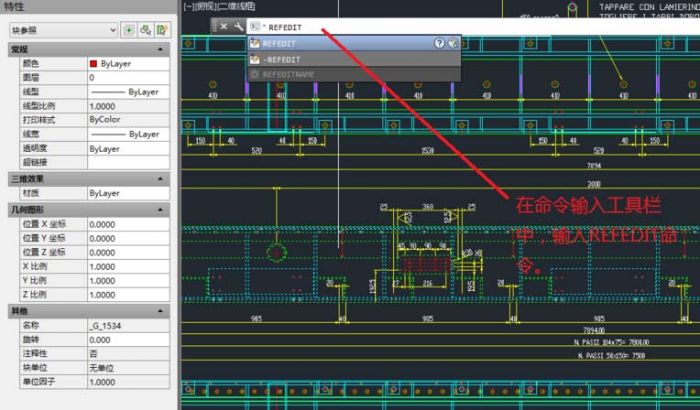The image size is (700, 410).
Task: Collapse the 几何图形 section
Action: [x=160, y=209]
